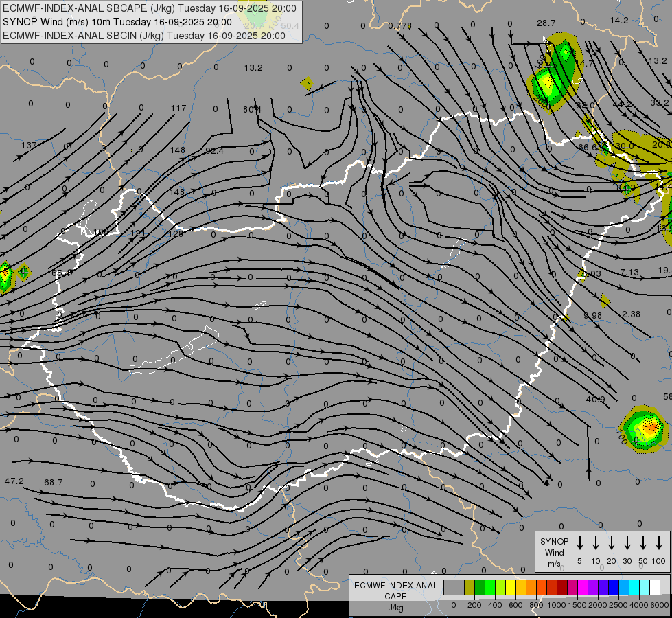Pick the pure yellow CAPE legend swatch
This screenshot has height=618, width=672.
[x=511, y=587]
